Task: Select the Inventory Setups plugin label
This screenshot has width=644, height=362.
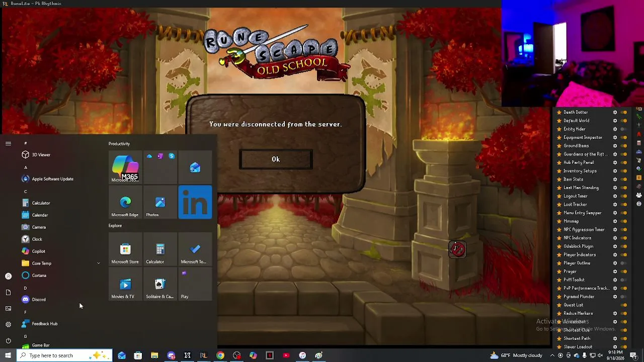Action: (x=580, y=171)
